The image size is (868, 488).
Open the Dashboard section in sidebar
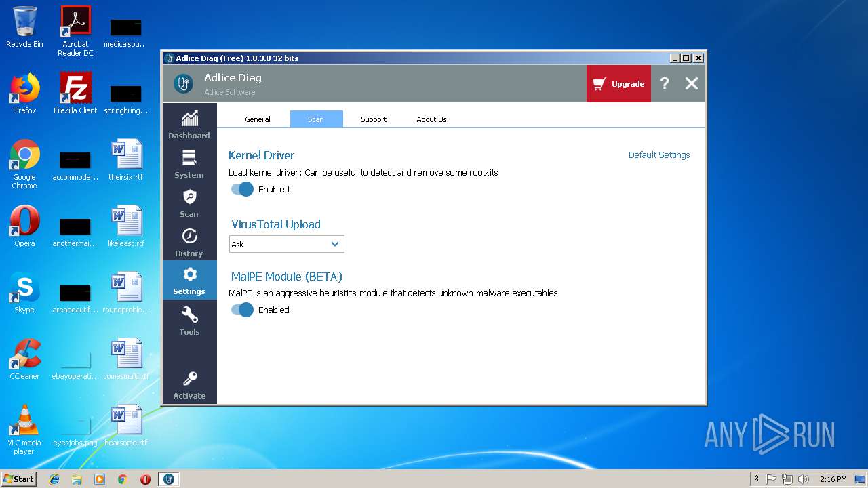pos(189,124)
